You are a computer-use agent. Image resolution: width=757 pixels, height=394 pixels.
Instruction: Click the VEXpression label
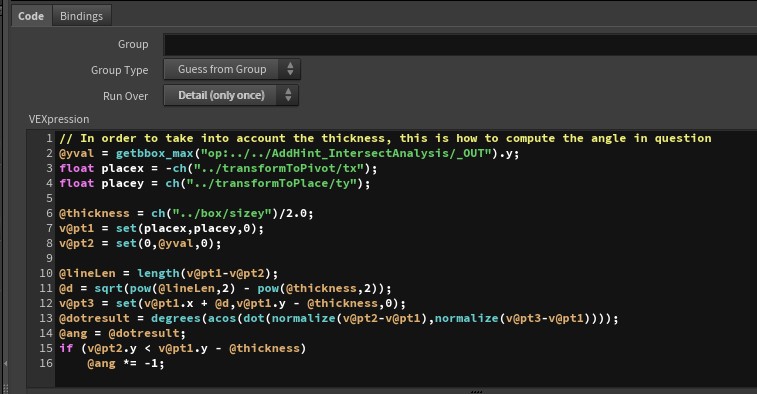click(x=59, y=119)
